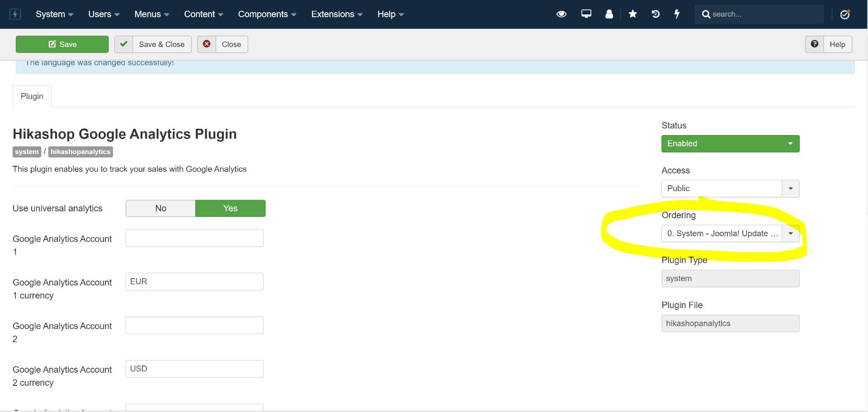Open the System menu
Viewport: 868px width, 412px height.
coord(54,14)
